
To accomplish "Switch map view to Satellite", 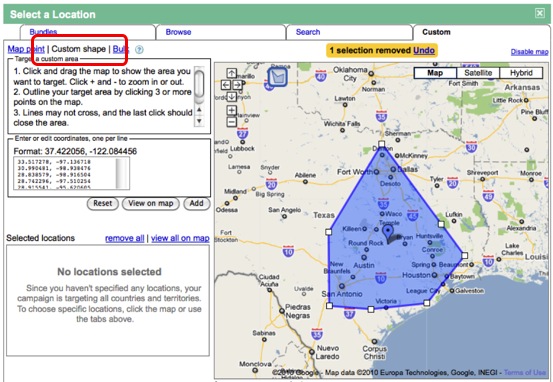I will click(x=478, y=73).
